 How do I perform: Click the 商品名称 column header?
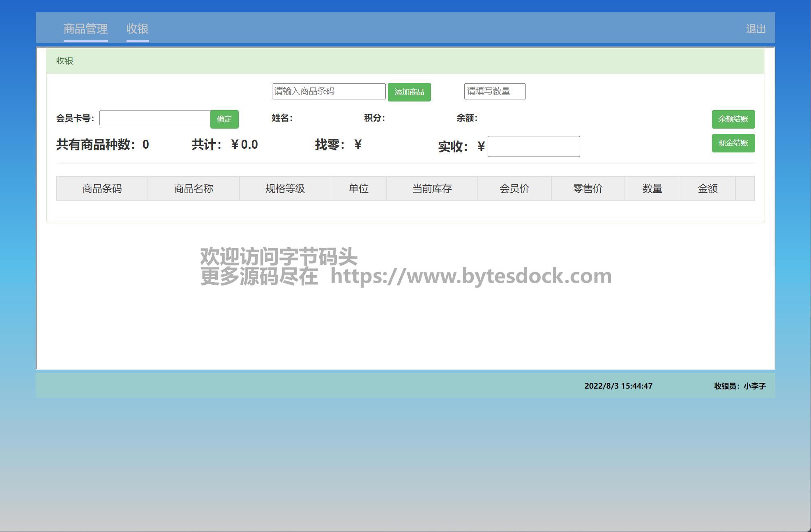[x=194, y=189]
